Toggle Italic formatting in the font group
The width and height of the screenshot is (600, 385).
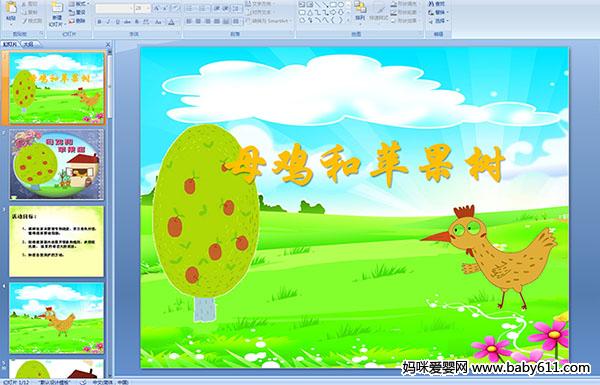tap(108, 22)
